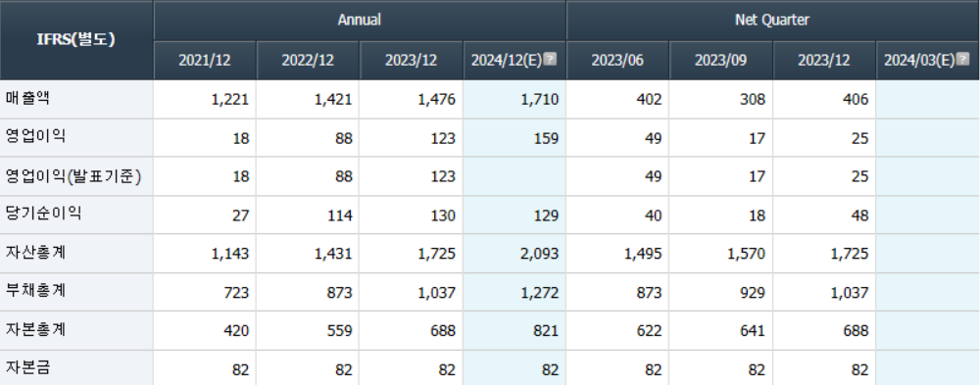Click 영업이익 row value 88 for 2022/12
This screenshot has width=980, height=385.
pyautogui.click(x=344, y=139)
